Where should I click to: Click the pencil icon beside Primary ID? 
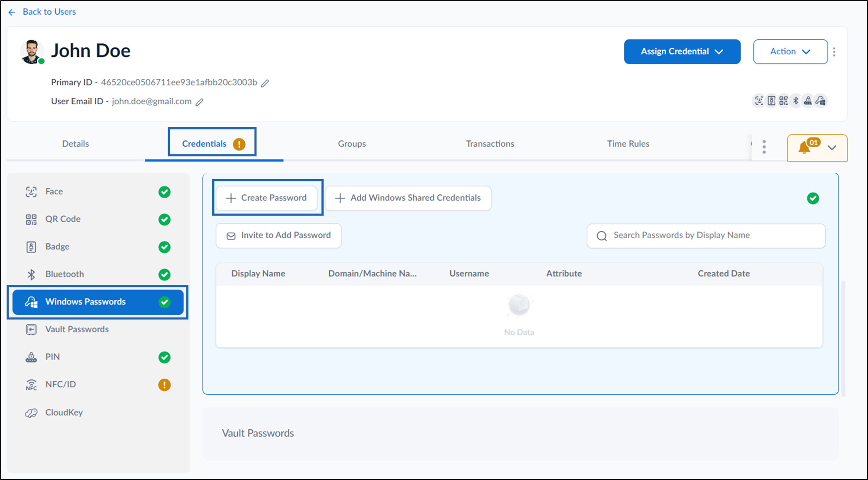point(265,83)
